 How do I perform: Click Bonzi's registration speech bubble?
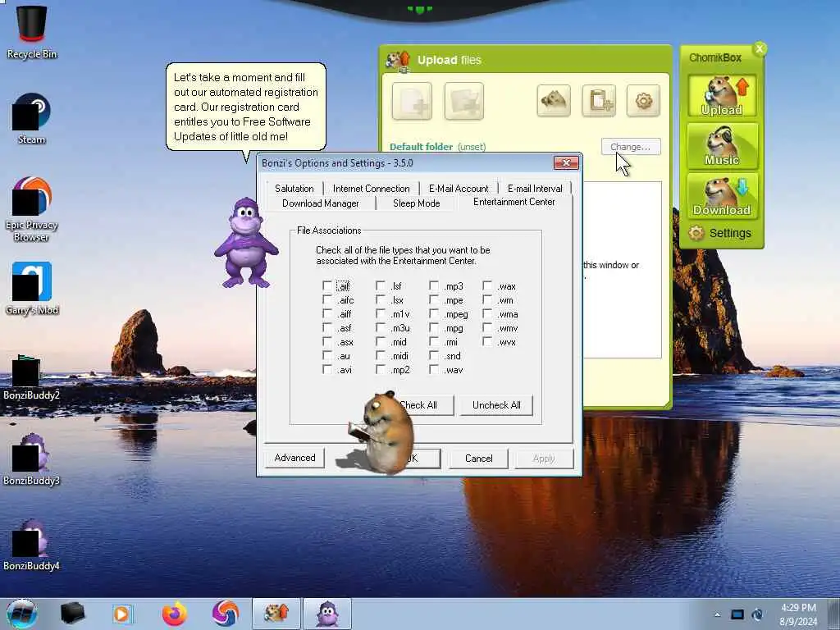246,107
